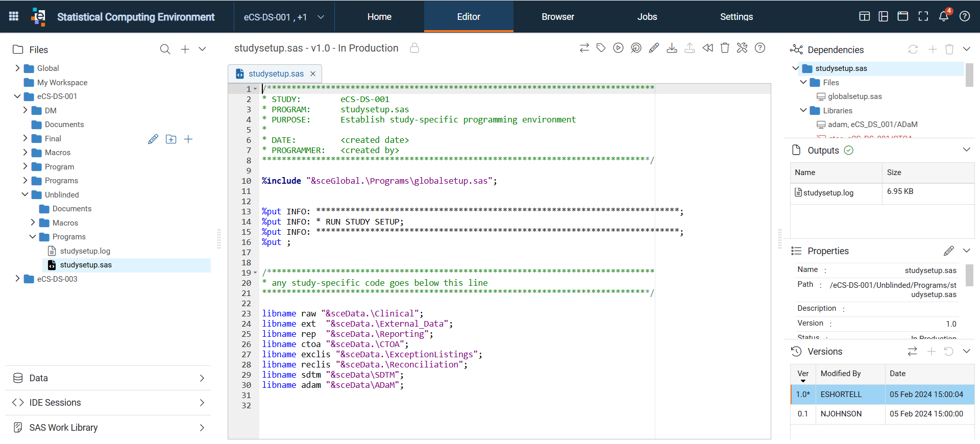The height and width of the screenshot is (444, 980).
Task: Select globalsetup.sas dependency
Action: (x=854, y=96)
